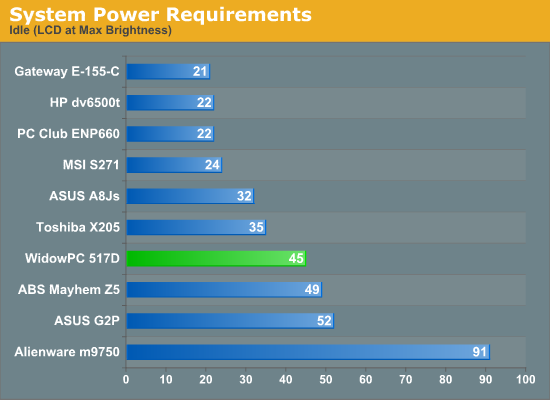Screen dimensions: 550x400
Task: Select the HP dv6500t label
Action: click(x=85, y=102)
